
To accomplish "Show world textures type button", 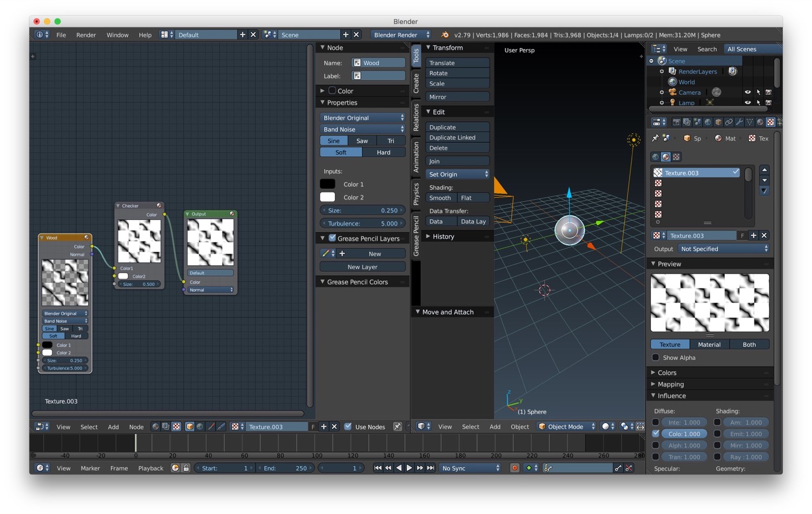I will point(656,157).
